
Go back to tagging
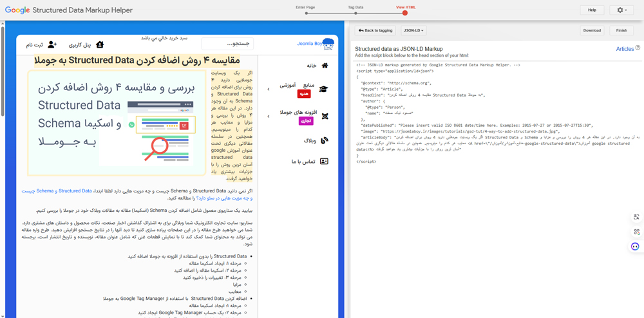click(x=375, y=30)
